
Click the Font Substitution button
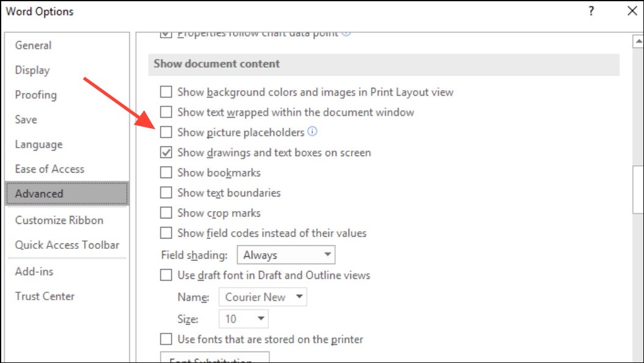pyautogui.click(x=214, y=358)
